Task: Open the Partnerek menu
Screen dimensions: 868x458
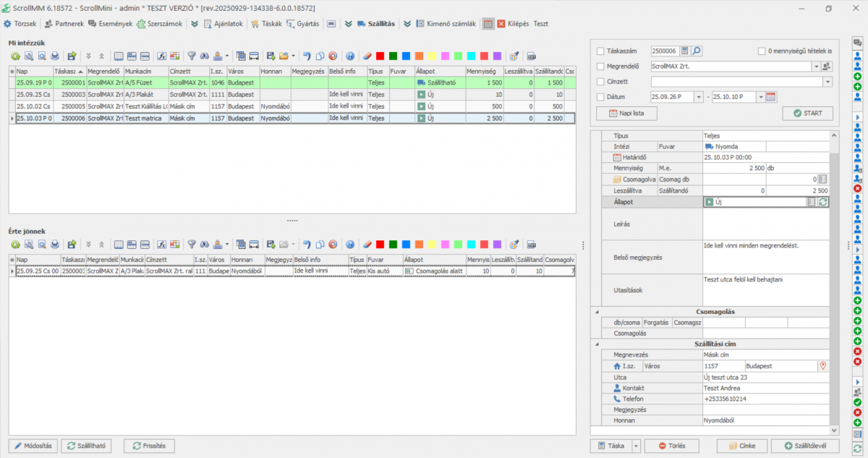Action: (x=64, y=23)
